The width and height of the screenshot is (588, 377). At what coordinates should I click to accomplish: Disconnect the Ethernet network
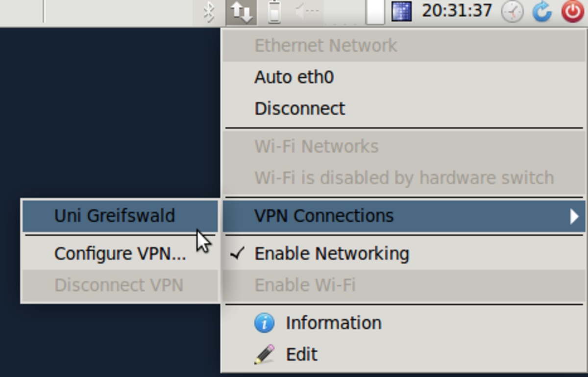click(x=299, y=108)
